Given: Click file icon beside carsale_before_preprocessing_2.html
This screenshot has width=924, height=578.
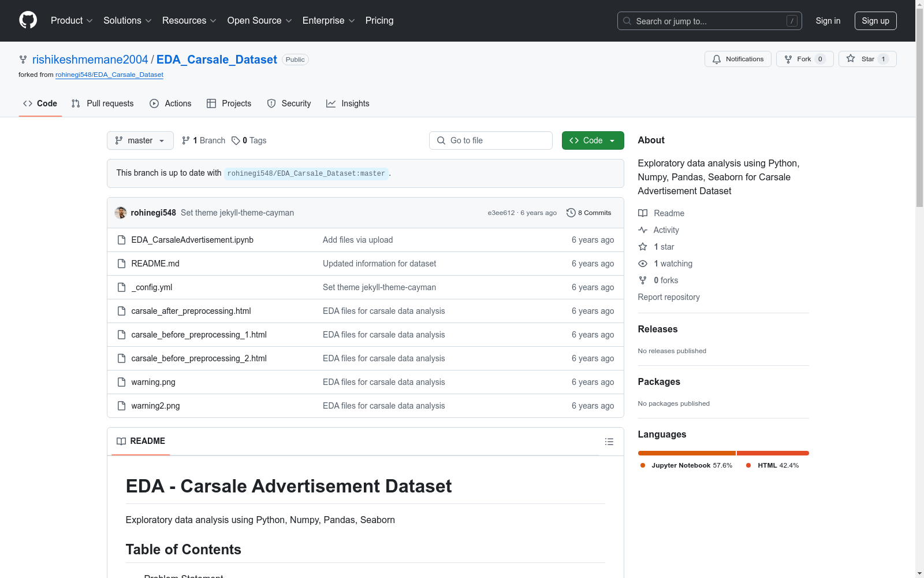Looking at the screenshot, I should pyautogui.click(x=121, y=358).
